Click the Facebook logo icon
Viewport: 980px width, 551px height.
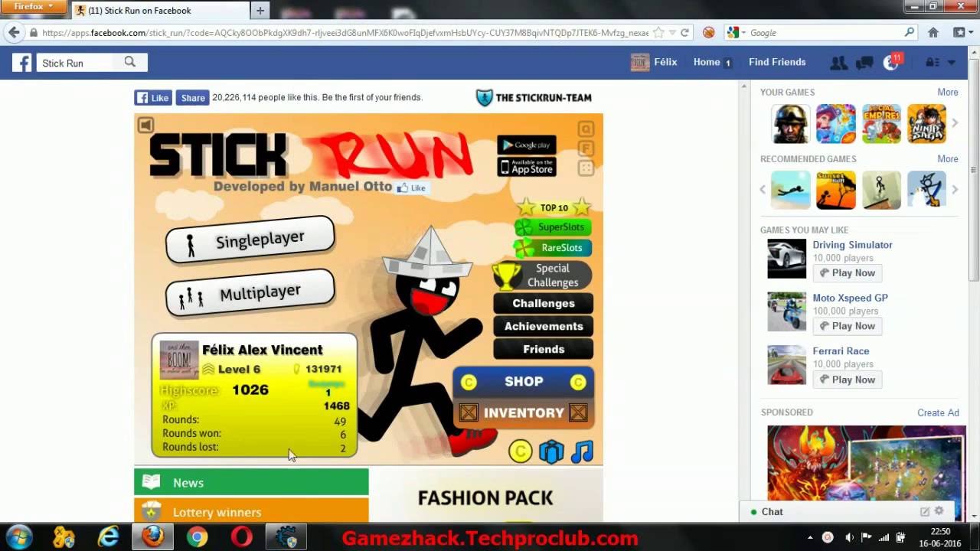click(x=22, y=63)
